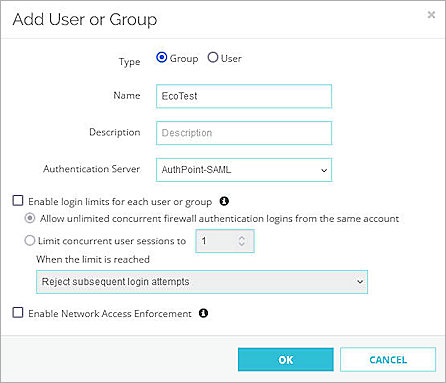Click the concurrent sessions stepper arrows

tap(242, 241)
